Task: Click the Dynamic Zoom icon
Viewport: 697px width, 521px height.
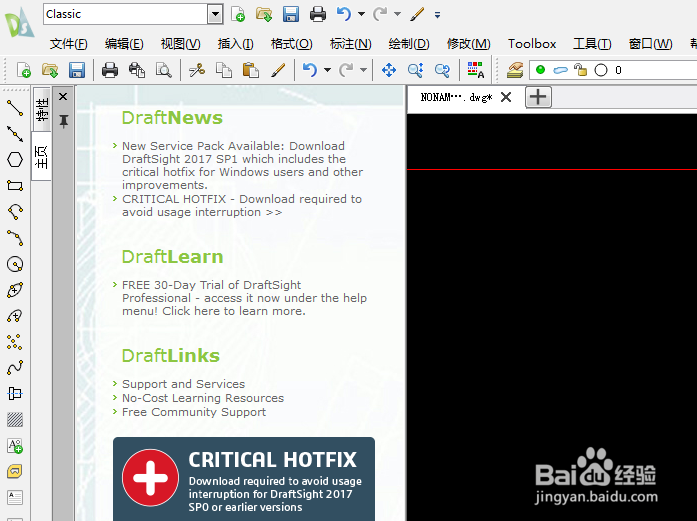Action: [x=416, y=70]
